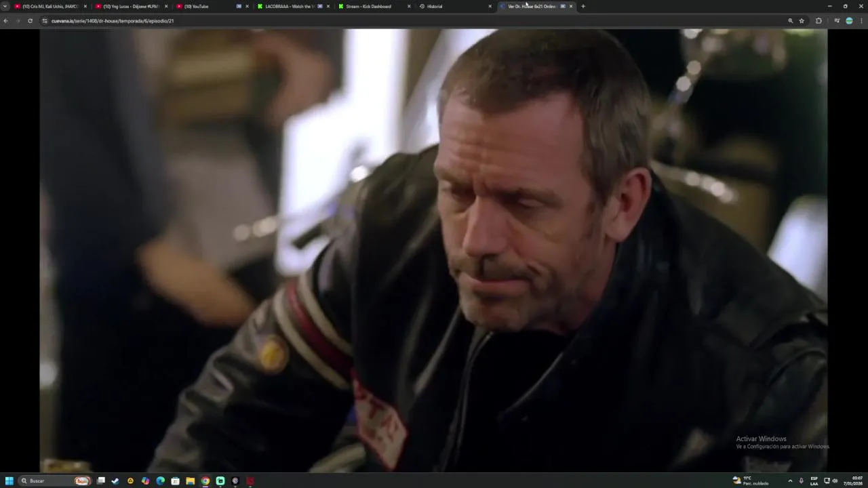View site information icon in address bar
This screenshot has height=488, width=868.
[x=45, y=21]
